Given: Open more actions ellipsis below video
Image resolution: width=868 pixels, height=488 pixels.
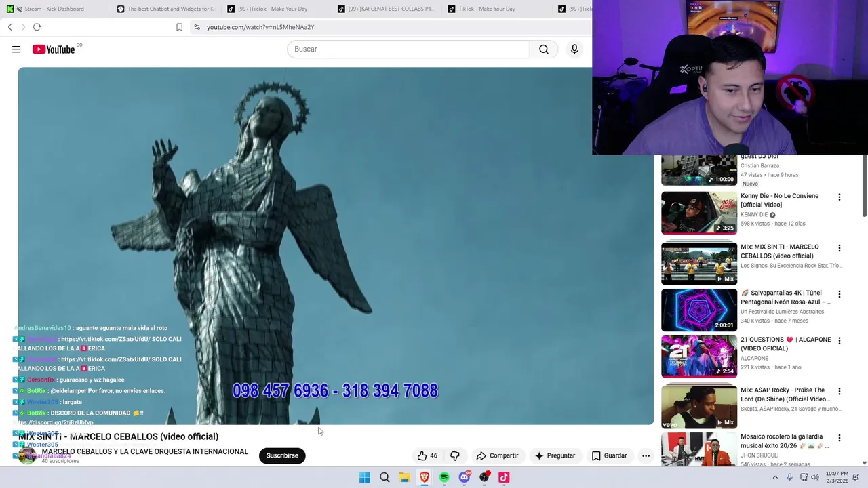Looking at the screenshot, I should click(x=646, y=455).
